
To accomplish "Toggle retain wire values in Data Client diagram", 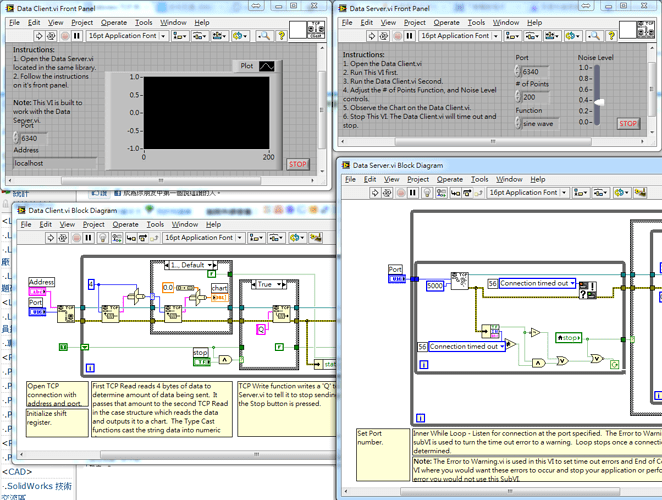I will [117, 238].
